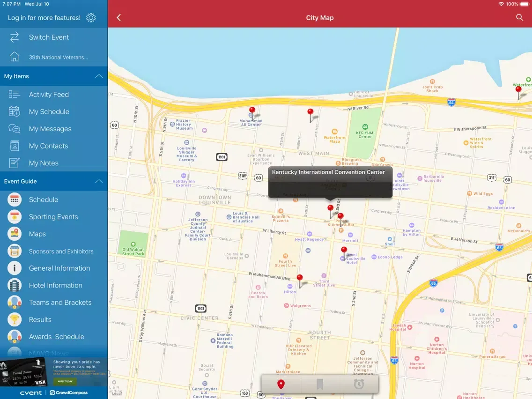Tap the Panera Bread map marker

[492, 351]
